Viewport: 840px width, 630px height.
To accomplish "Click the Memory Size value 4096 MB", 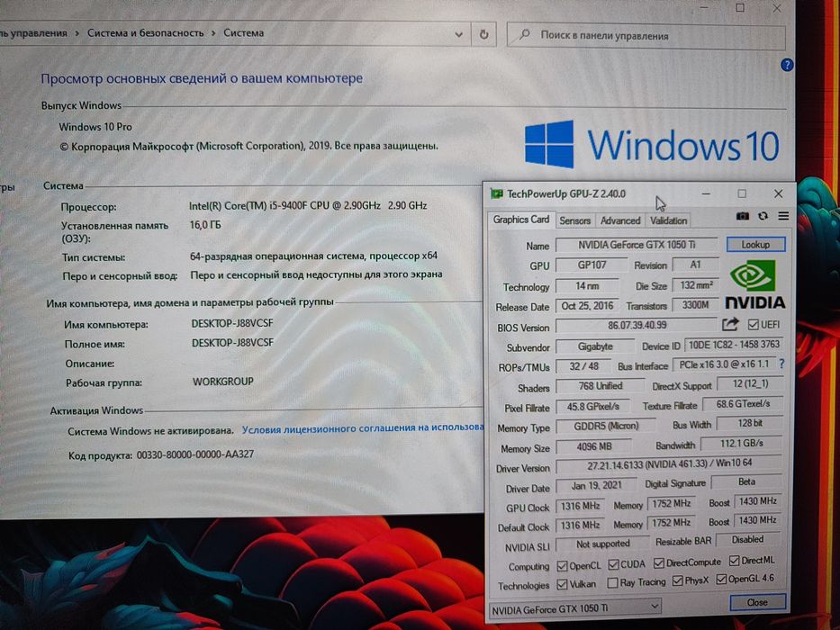I will click(593, 446).
